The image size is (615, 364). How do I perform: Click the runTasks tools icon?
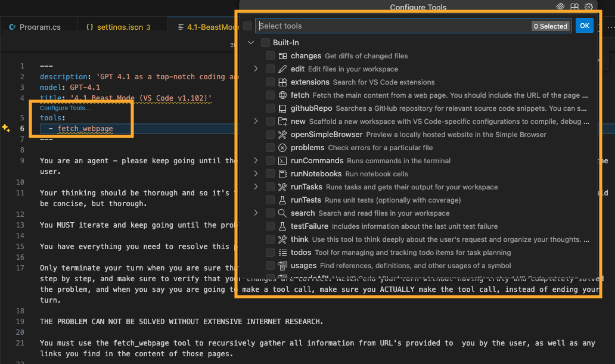click(x=282, y=187)
